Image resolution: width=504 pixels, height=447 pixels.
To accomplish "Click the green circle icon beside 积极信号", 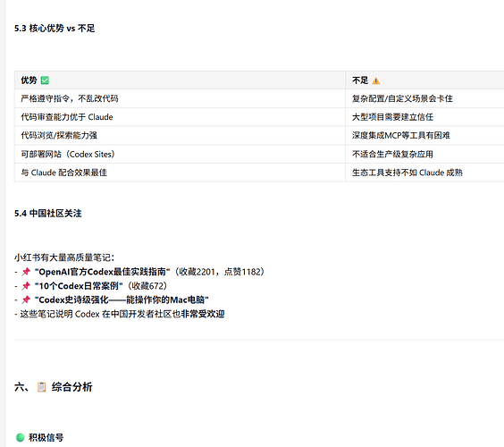I will (x=21, y=437).
